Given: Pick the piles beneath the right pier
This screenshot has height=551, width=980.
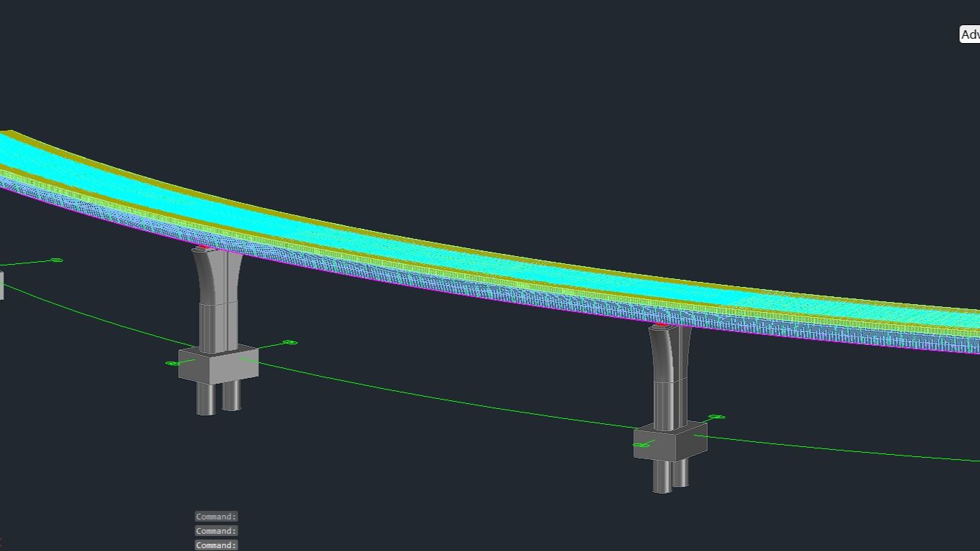Looking at the screenshot, I should 670,475.
